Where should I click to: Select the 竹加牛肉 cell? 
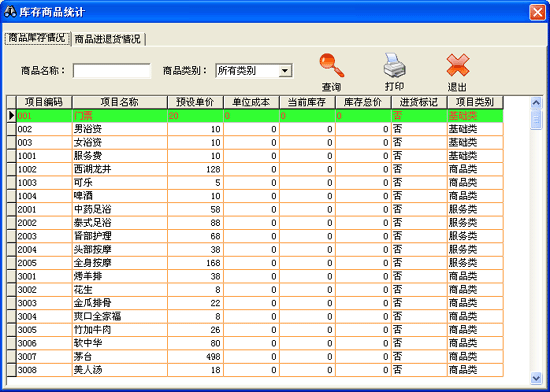pyautogui.click(x=120, y=330)
